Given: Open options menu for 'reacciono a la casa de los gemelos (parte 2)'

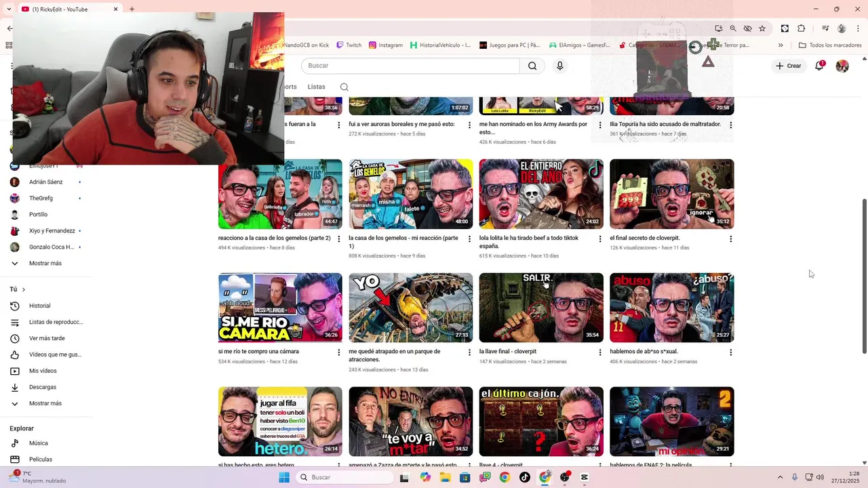Looking at the screenshot, I should tap(339, 239).
